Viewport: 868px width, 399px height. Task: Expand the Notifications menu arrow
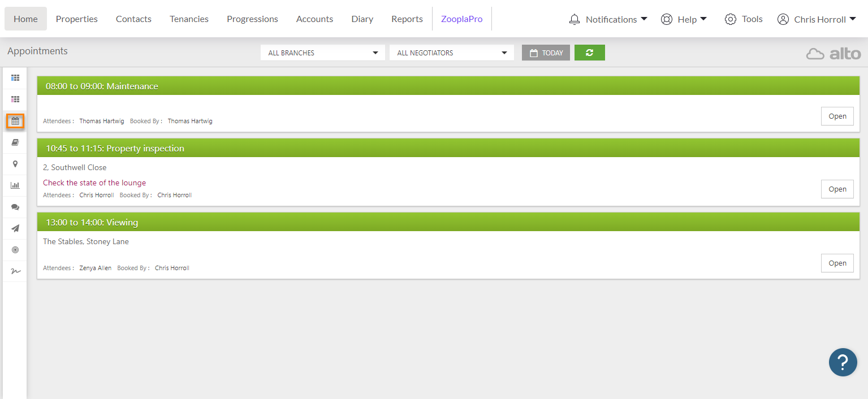tap(644, 19)
